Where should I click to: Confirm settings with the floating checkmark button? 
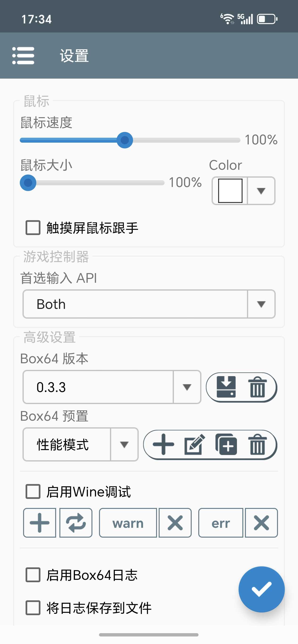click(x=261, y=589)
